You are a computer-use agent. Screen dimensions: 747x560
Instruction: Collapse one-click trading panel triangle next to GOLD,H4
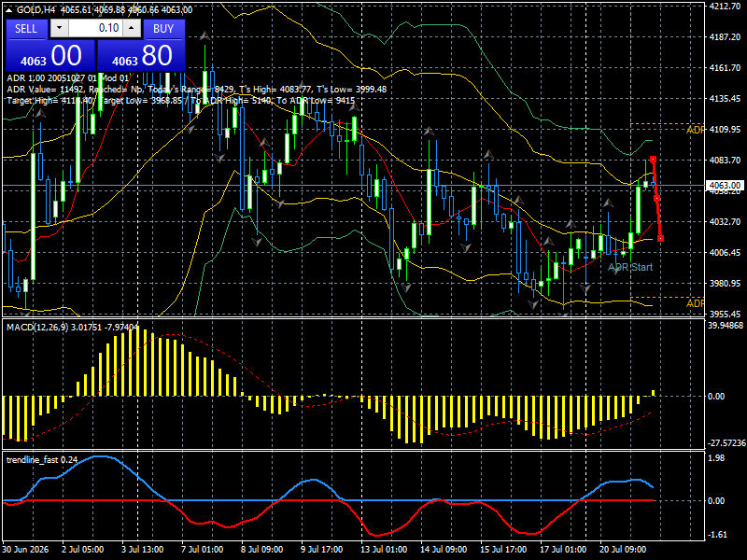(8, 10)
